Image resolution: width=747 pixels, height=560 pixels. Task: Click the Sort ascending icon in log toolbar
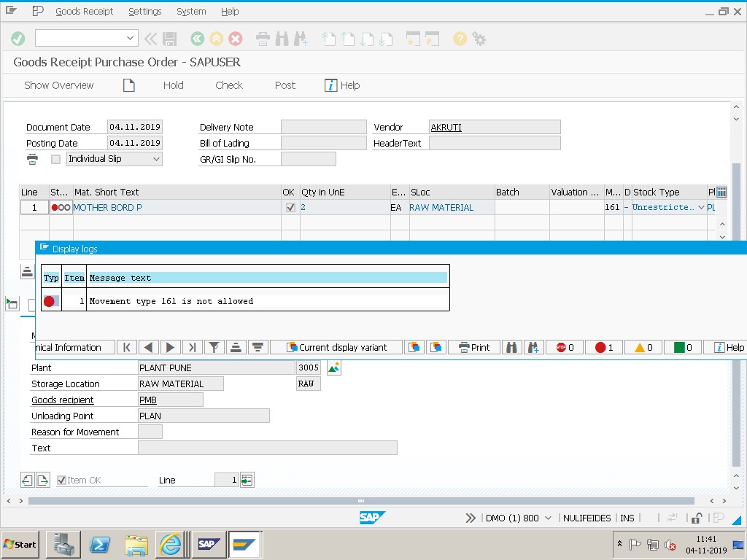coord(236,347)
